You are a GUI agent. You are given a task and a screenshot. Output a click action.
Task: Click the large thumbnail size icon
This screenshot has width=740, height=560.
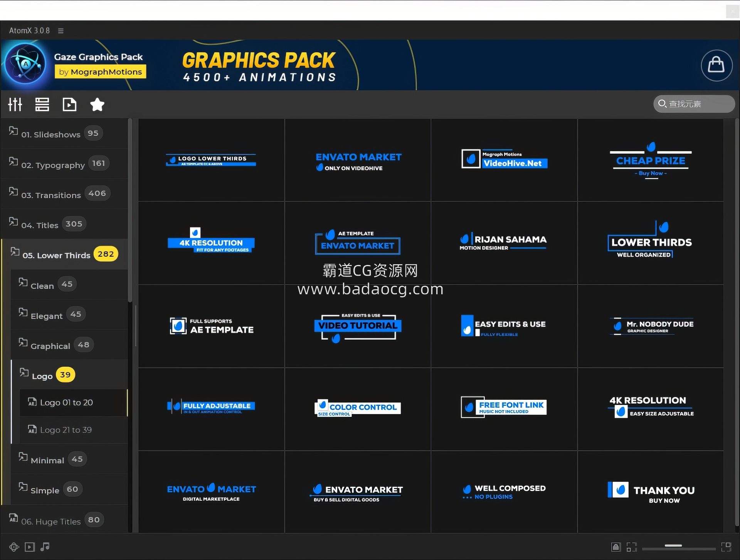point(726,547)
